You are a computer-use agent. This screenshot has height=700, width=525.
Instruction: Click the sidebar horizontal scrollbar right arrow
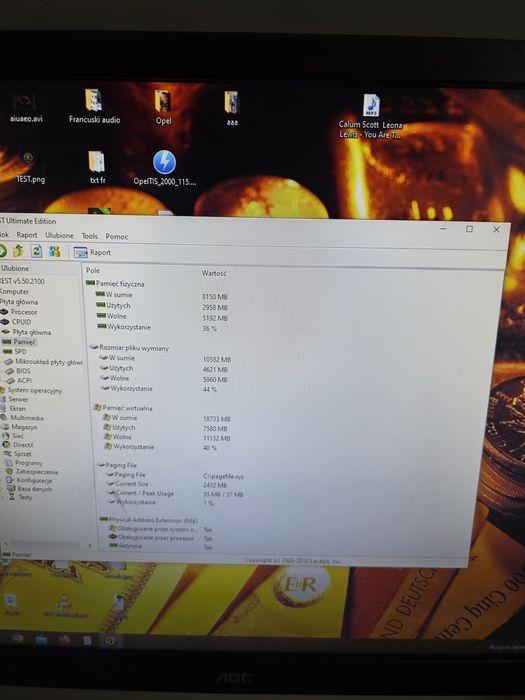(x=90, y=546)
